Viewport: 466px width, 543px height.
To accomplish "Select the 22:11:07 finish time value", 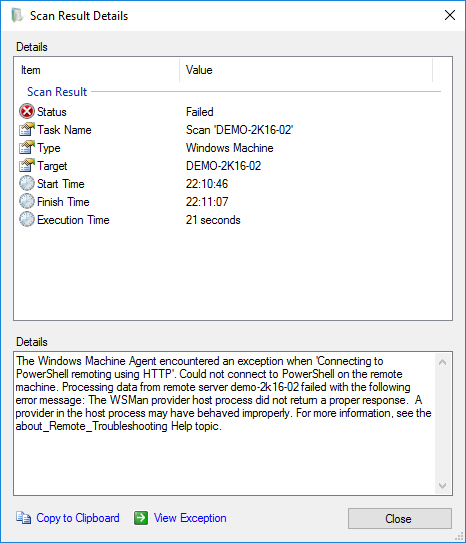I will click(x=207, y=202).
